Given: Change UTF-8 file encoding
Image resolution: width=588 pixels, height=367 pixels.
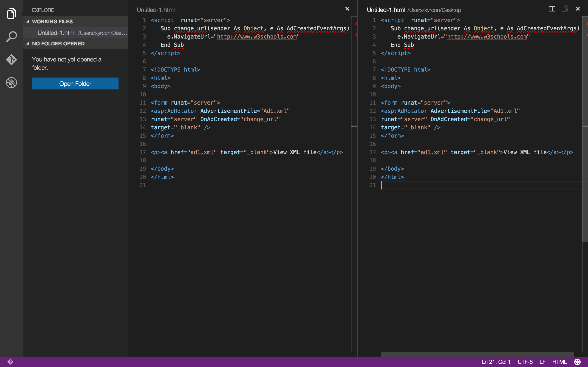Looking at the screenshot, I should click(525, 362).
